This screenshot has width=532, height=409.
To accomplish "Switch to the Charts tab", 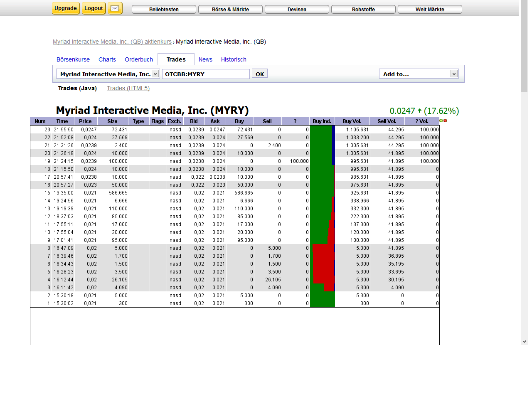I will pos(107,59).
